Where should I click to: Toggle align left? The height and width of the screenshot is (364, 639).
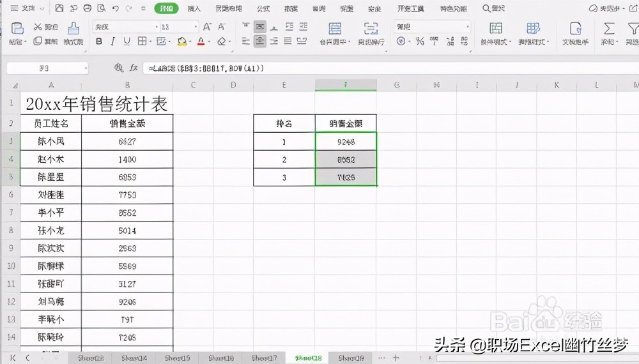pos(246,41)
